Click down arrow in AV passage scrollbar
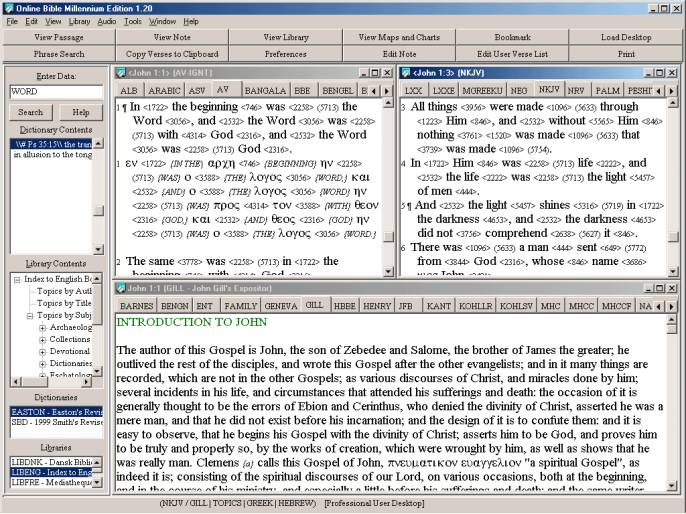 (388, 272)
